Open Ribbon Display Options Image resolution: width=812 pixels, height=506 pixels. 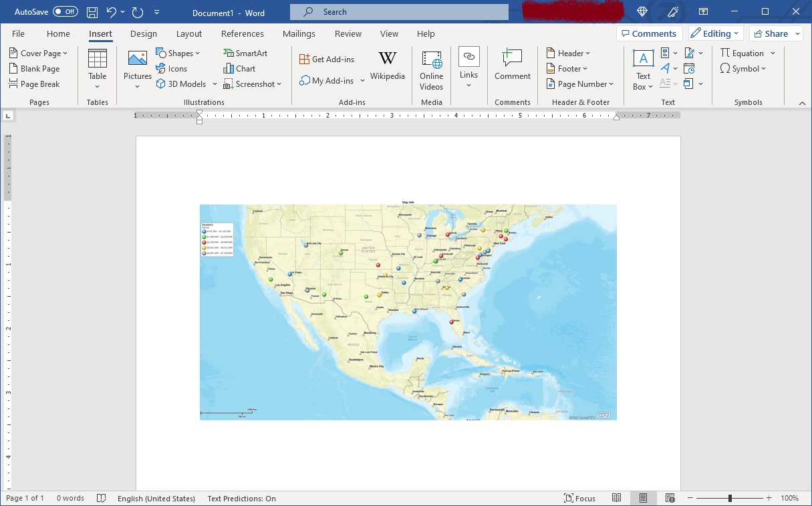click(703, 12)
